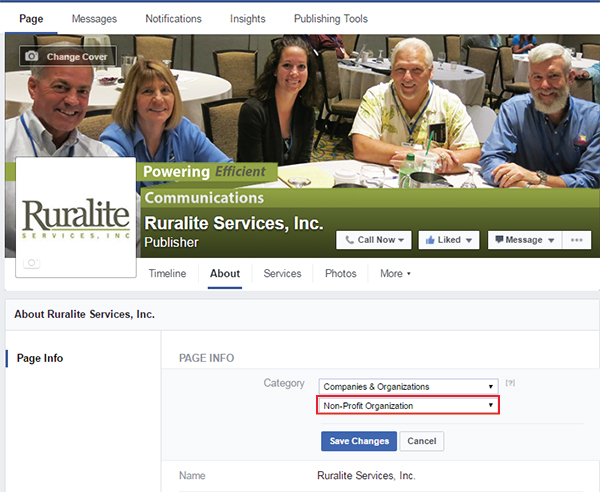Select Page Info in the left sidebar
The image size is (600, 492).
tap(40, 358)
